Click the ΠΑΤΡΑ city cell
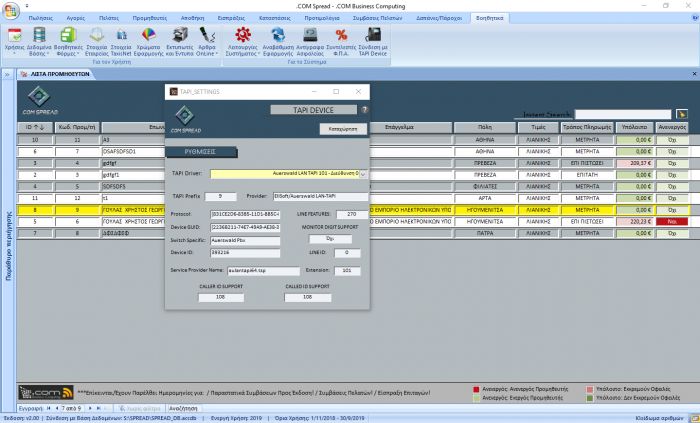The width and height of the screenshot is (700, 423). (485, 233)
